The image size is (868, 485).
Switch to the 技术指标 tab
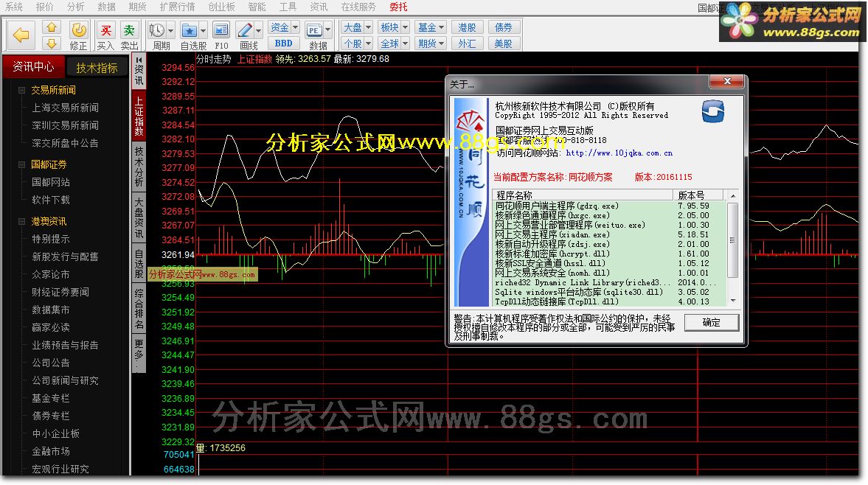[x=97, y=68]
